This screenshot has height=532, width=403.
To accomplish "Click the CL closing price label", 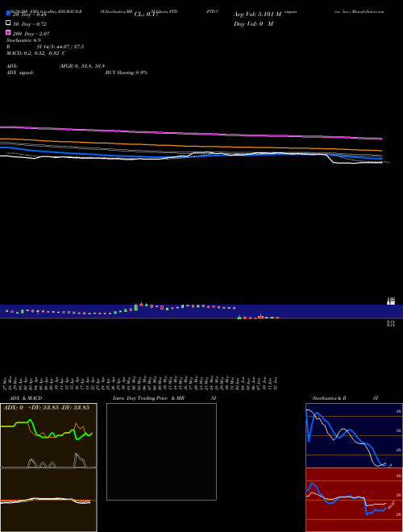I will tap(147, 15).
